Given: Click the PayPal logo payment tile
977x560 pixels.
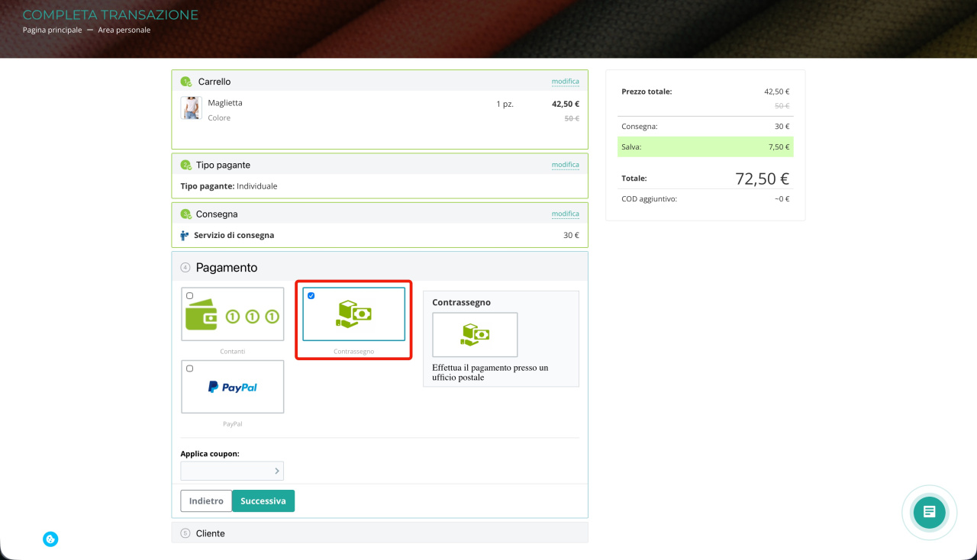Looking at the screenshot, I should pyautogui.click(x=232, y=387).
